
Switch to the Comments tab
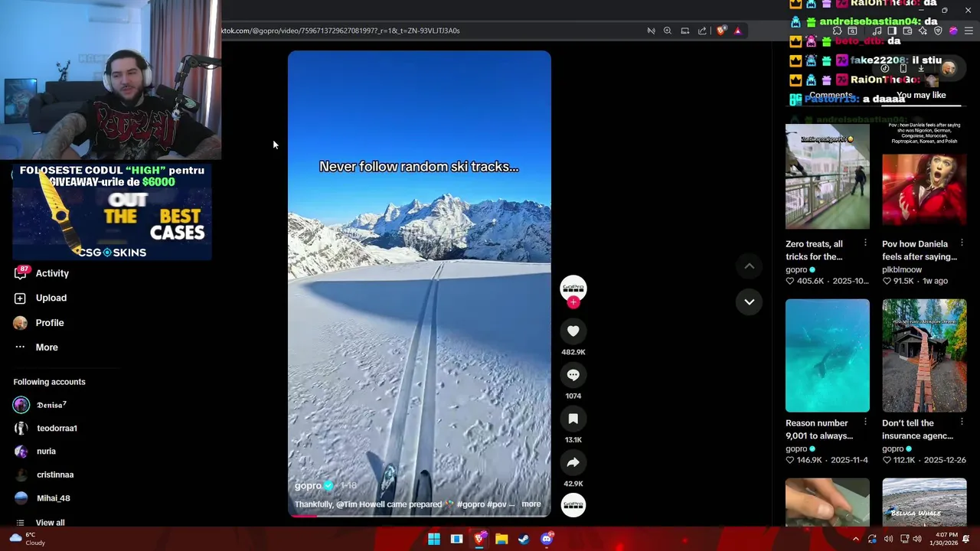(x=831, y=96)
